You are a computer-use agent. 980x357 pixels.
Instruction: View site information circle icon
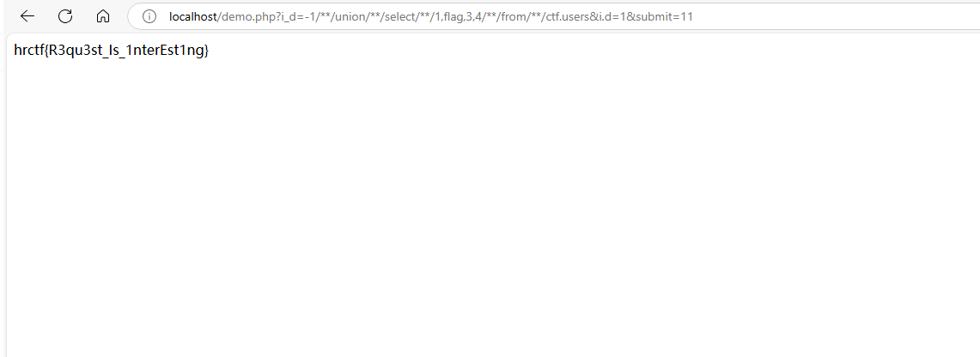pos(149,16)
